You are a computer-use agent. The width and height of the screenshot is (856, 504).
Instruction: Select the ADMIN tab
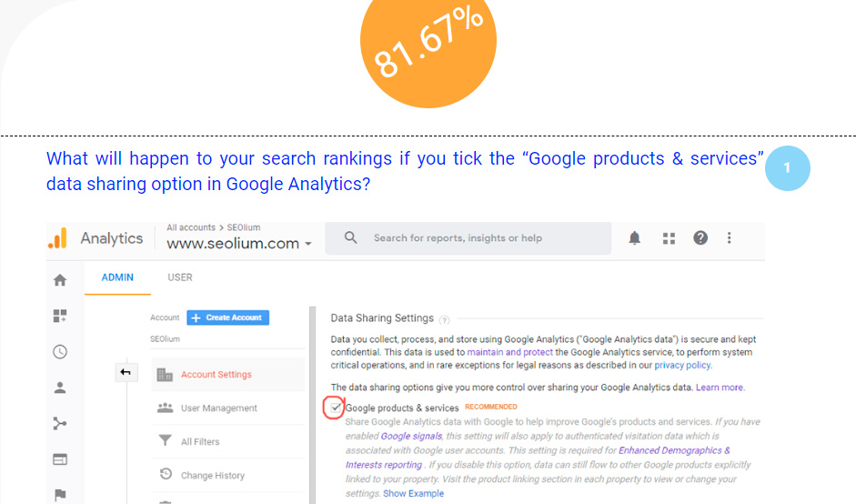coord(117,277)
